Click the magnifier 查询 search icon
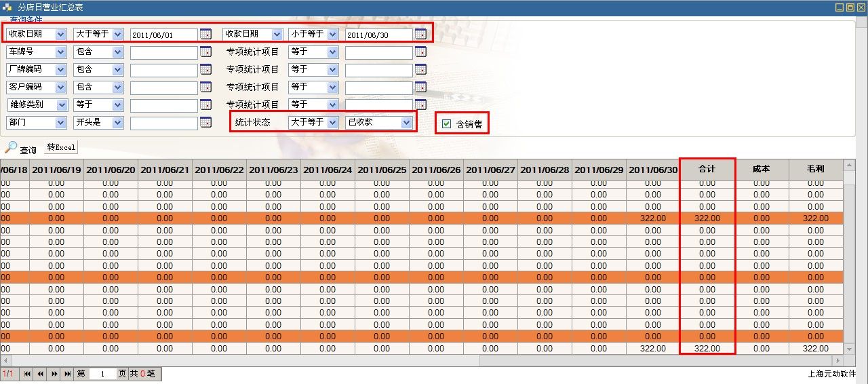868x384 pixels. click(x=11, y=147)
